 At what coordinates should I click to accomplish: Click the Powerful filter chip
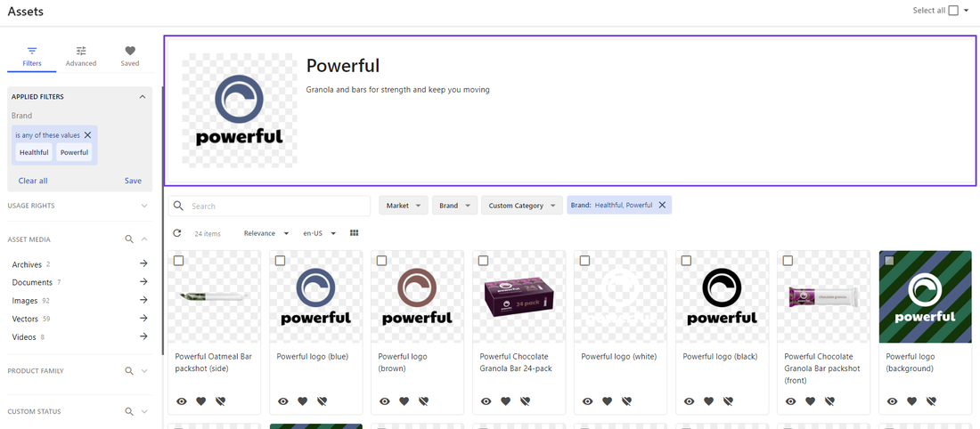74,152
